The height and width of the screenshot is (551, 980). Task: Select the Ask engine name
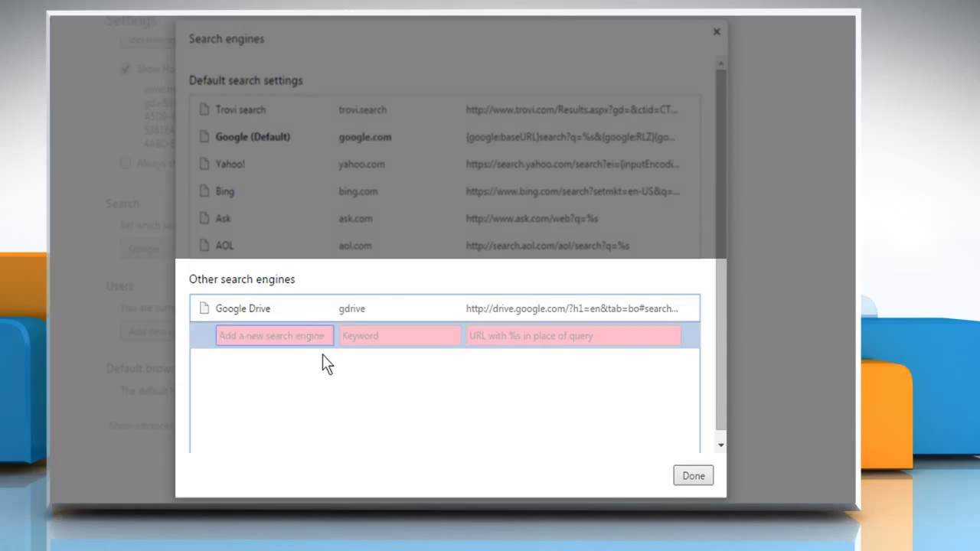tap(223, 218)
